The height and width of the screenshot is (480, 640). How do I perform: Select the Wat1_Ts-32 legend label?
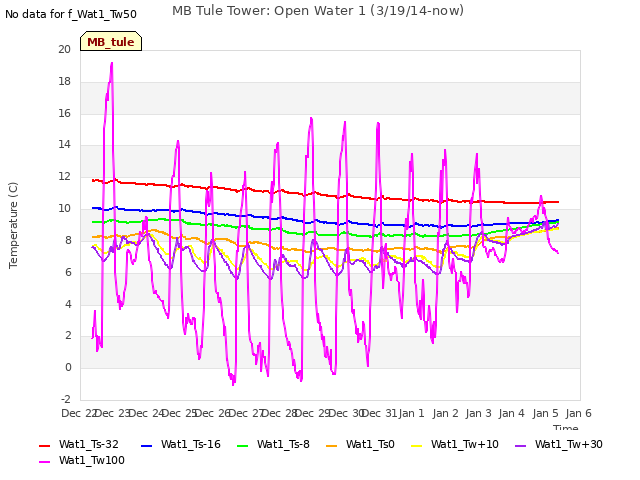[x=89, y=444]
